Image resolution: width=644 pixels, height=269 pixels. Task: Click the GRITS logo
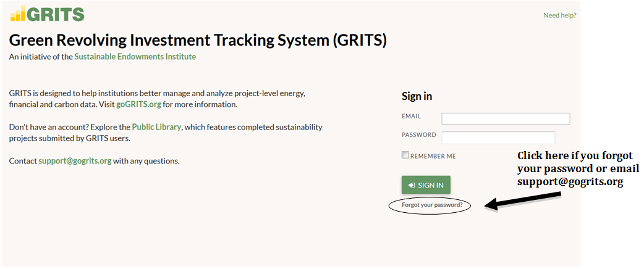(x=47, y=14)
